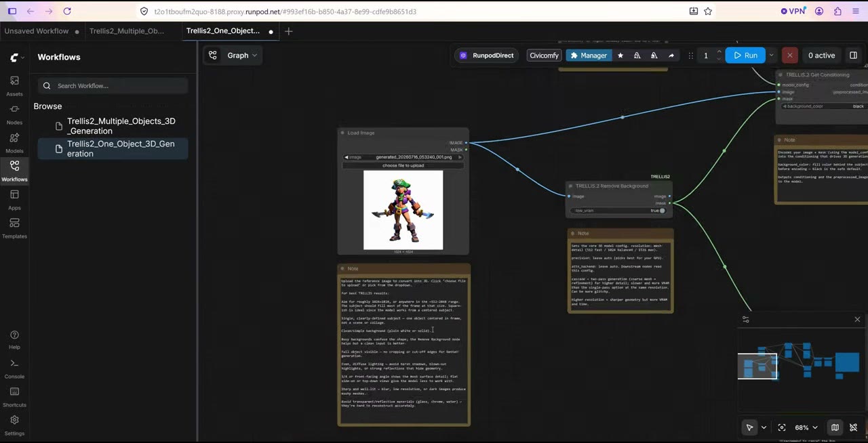Click browser Reload button
Image resolution: width=868 pixels, height=443 pixels.
click(66, 11)
